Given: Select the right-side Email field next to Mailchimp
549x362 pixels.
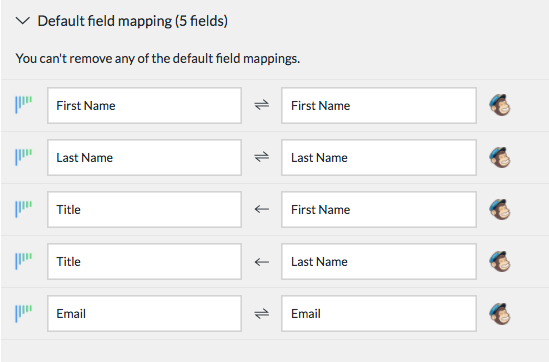Looking at the screenshot, I should tap(379, 313).
